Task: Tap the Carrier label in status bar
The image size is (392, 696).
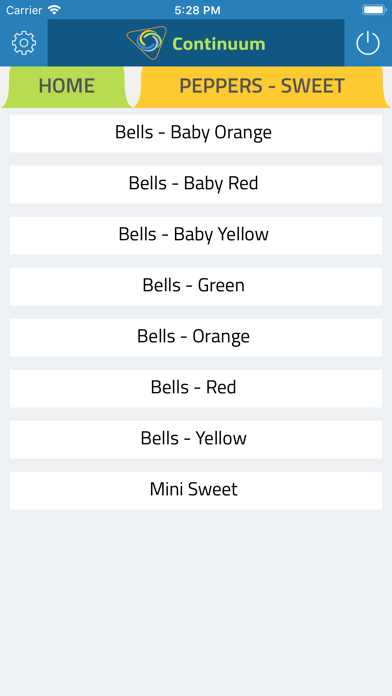Action: coord(24,10)
